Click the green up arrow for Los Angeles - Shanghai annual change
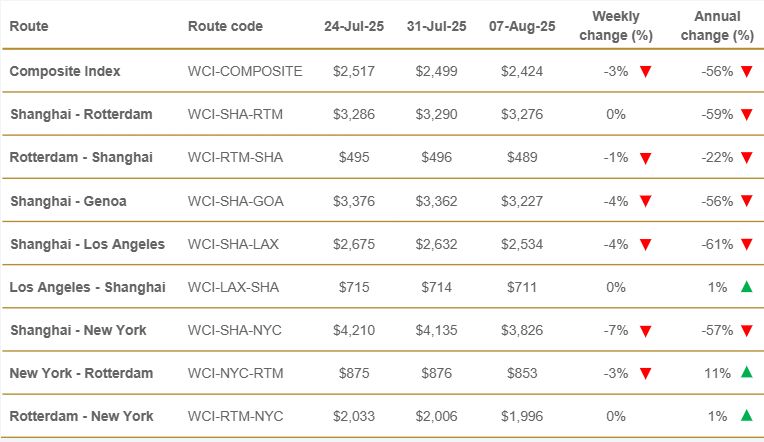Viewport: 764px width, 442px height. 746,287
